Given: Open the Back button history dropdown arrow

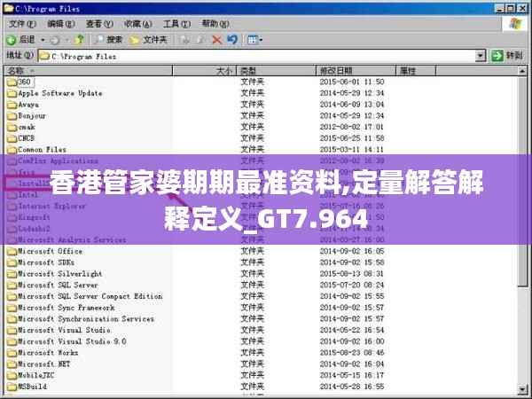Looking at the screenshot, I should tap(42, 40).
